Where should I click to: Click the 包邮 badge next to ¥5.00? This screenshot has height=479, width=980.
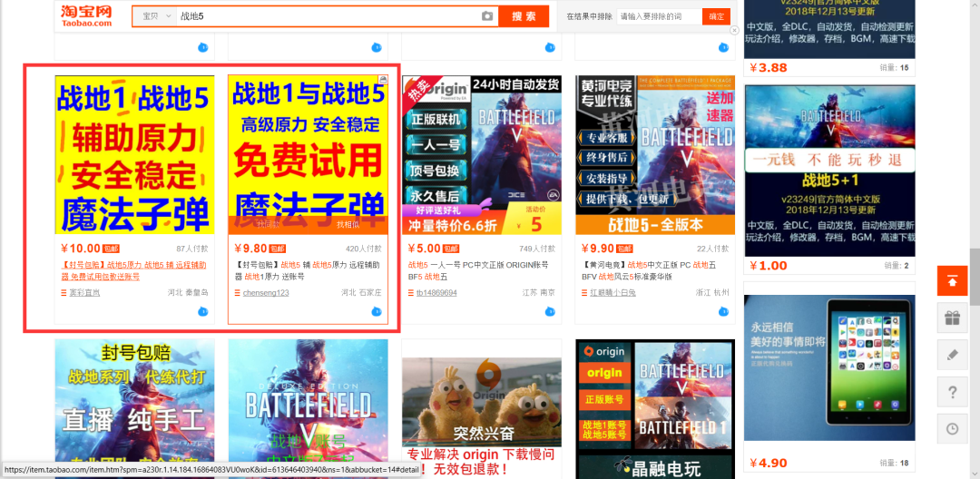[452, 249]
